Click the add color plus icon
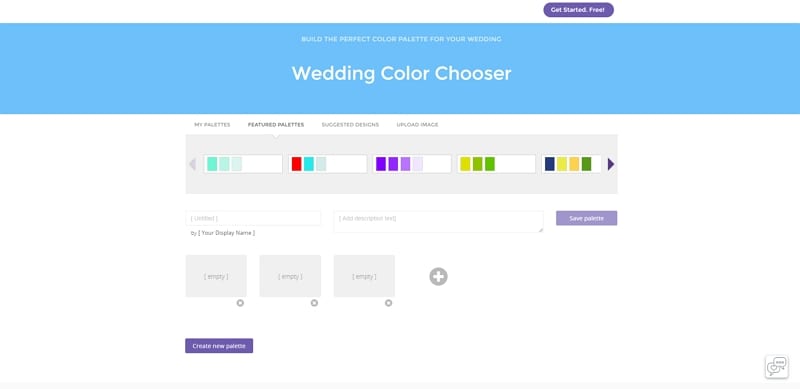This screenshot has height=389, width=800. (438, 276)
